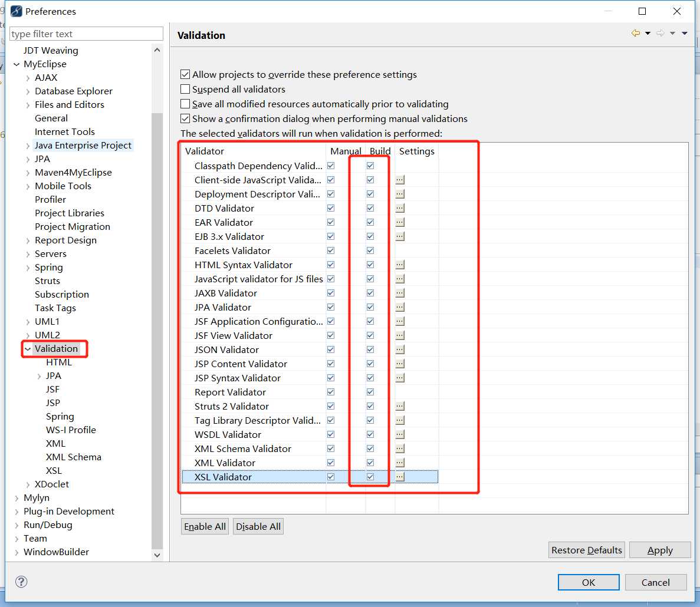700x607 pixels.
Task: Expand the AJAX tree node
Action: 28,78
